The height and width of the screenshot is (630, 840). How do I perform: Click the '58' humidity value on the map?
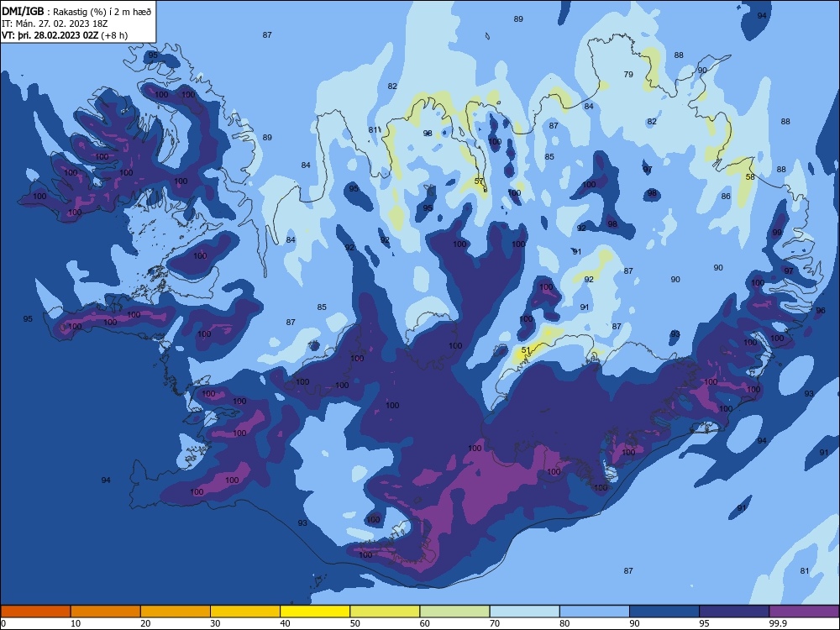pyautogui.click(x=750, y=176)
